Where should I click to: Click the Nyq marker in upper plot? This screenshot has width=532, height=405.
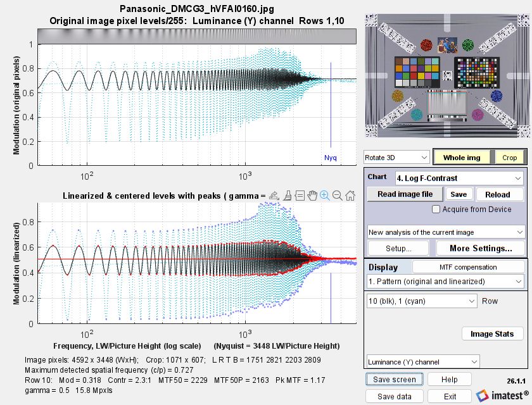point(331,158)
